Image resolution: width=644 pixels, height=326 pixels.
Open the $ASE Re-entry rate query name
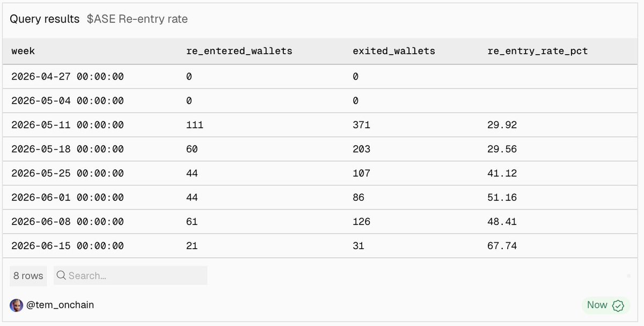coord(137,19)
